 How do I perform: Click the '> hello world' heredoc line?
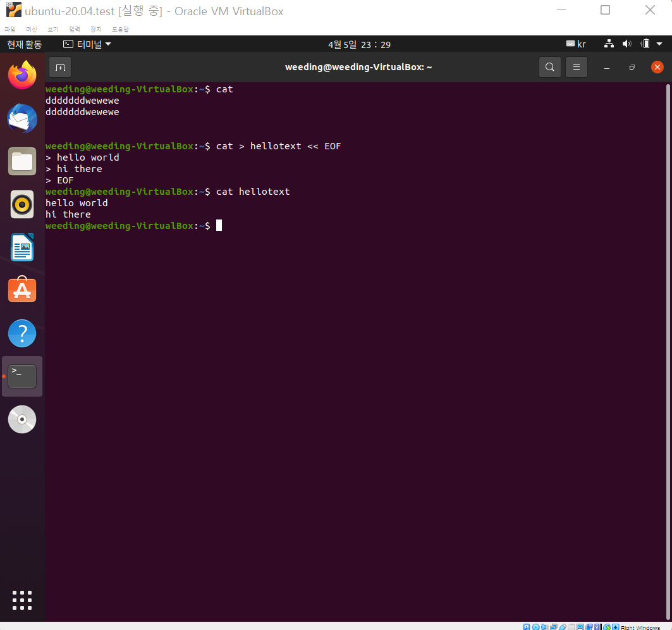pyautogui.click(x=82, y=157)
